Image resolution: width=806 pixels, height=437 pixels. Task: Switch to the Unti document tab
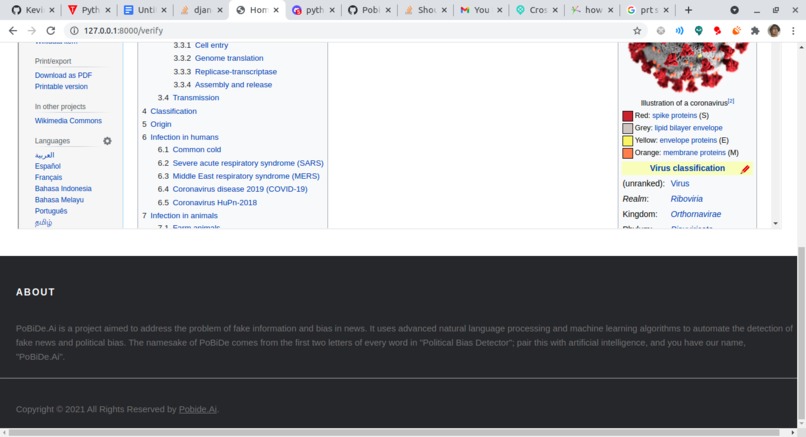click(x=145, y=10)
